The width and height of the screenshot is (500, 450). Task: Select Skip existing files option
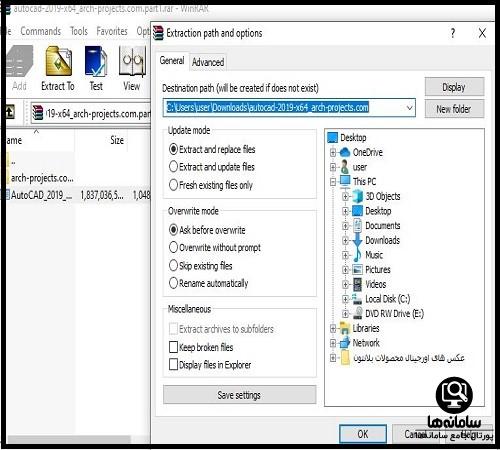pyautogui.click(x=201, y=266)
